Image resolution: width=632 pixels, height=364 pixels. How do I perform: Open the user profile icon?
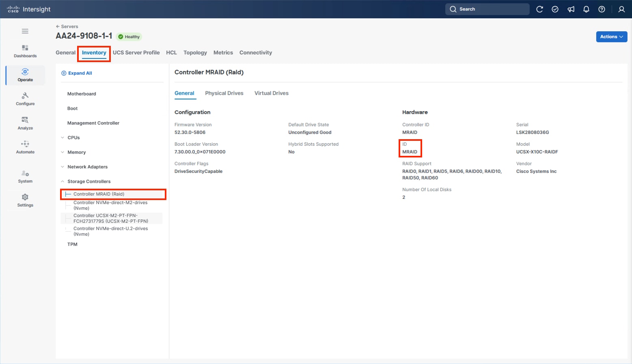621,9
